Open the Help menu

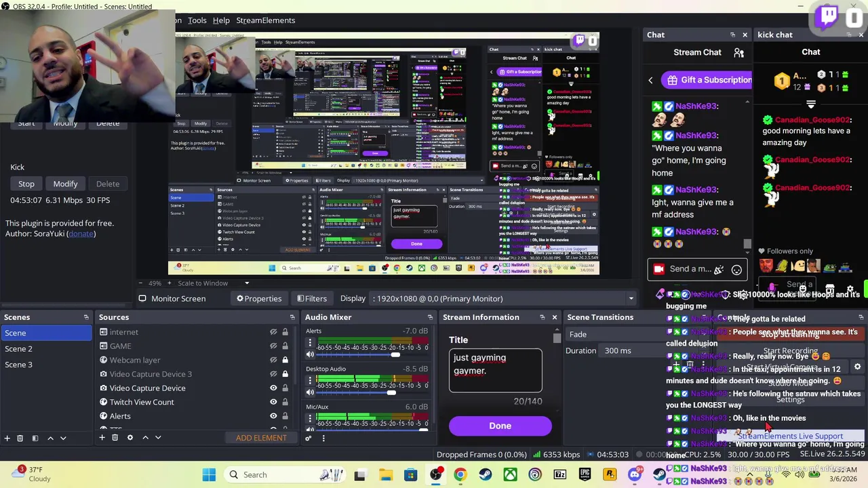click(x=221, y=20)
